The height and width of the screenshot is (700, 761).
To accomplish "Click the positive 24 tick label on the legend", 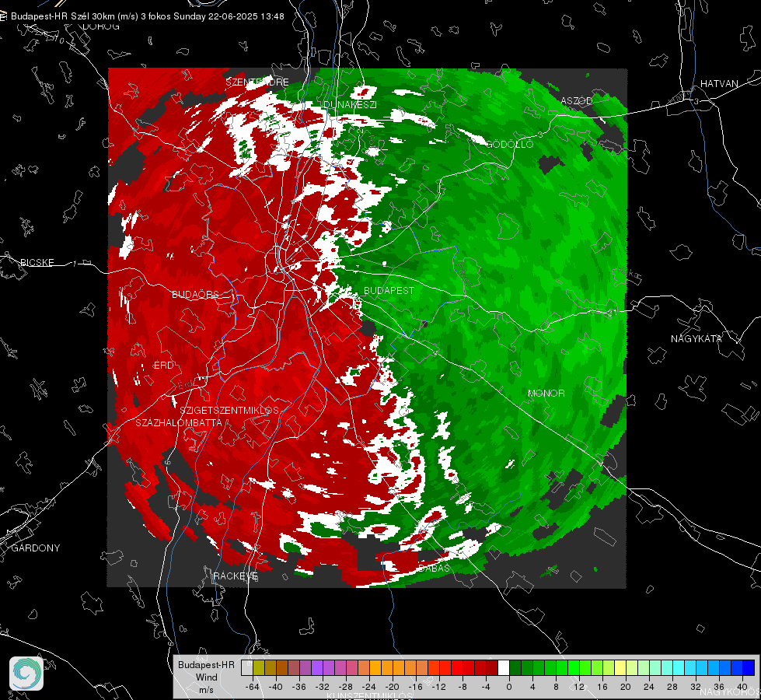I will [x=649, y=687].
